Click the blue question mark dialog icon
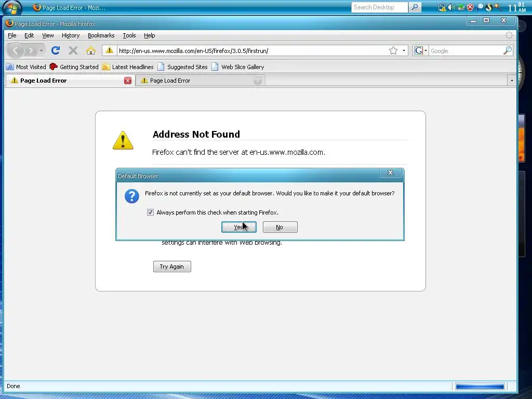 click(x=131, y=196)
